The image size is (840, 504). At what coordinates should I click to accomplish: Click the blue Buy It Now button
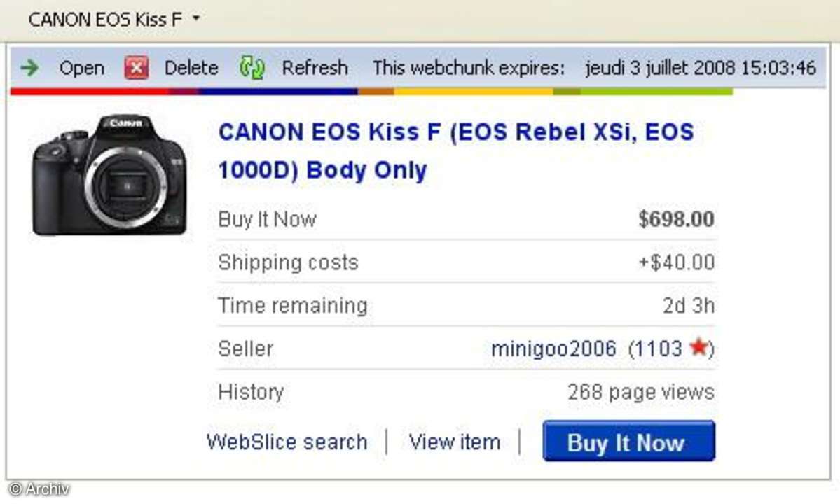pyautogui.click(x=629, y=442)
